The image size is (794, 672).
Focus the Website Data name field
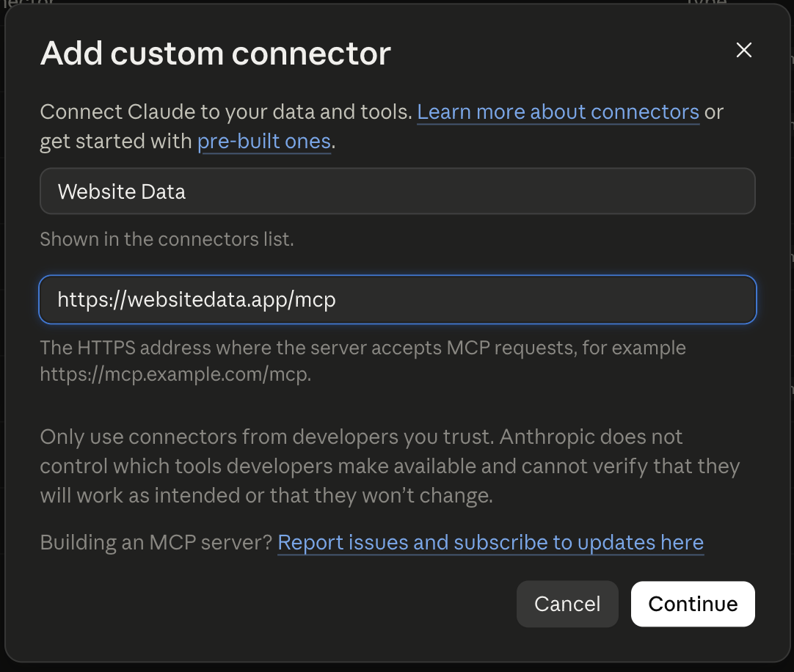coord(398,191)
